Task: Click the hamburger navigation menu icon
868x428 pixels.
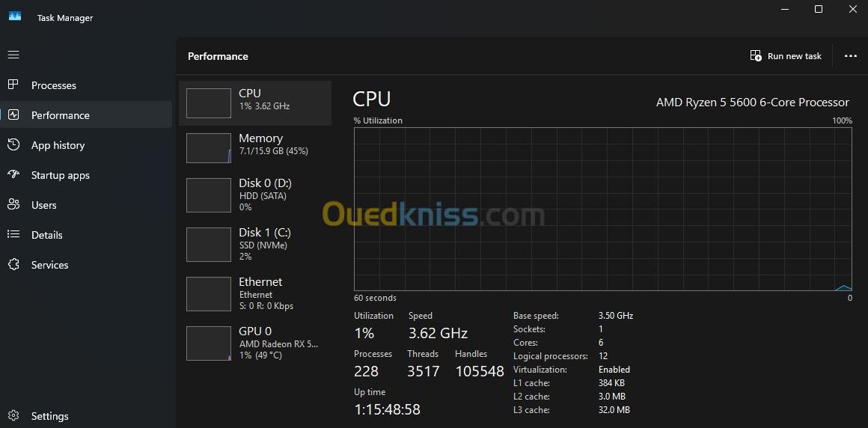Action: pyautogui.click(x=13, y=55)
